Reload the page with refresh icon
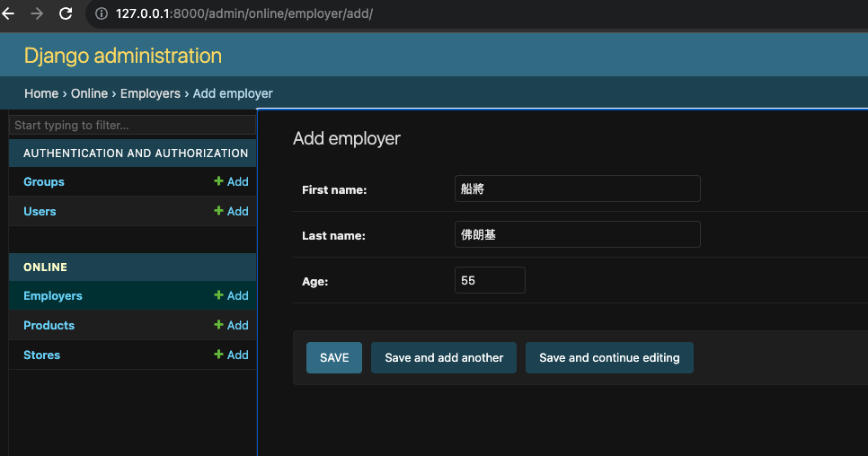The width and height of the screenshot is (868, 456). tap(66, 13)
